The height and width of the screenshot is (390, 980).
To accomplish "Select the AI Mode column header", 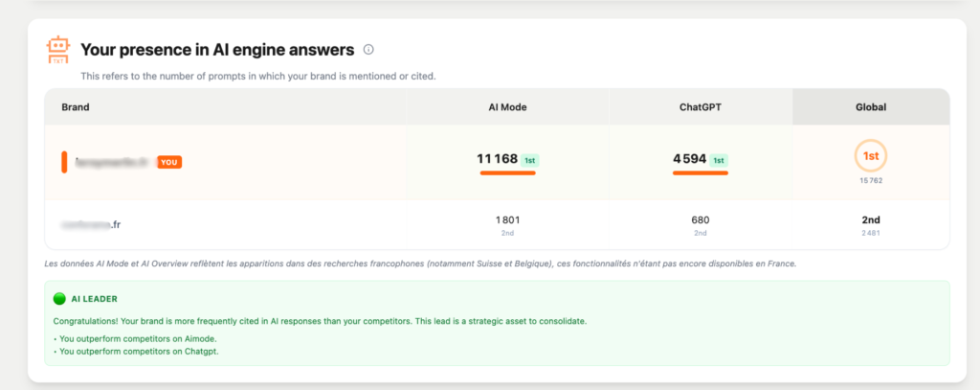I will coord(507,107).
